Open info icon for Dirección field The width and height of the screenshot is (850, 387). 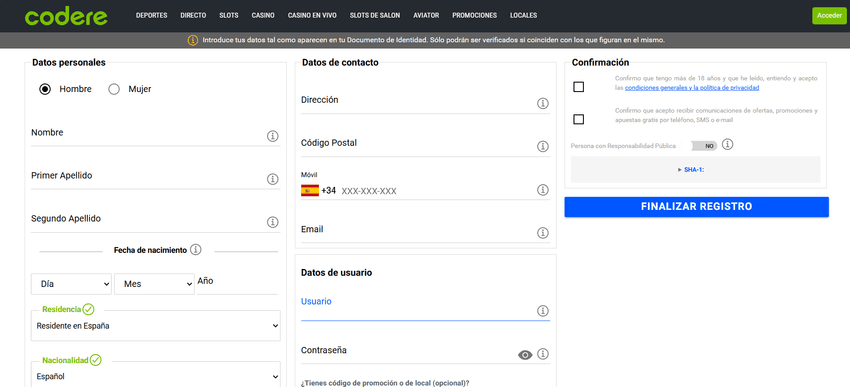[x=543, y=104]
